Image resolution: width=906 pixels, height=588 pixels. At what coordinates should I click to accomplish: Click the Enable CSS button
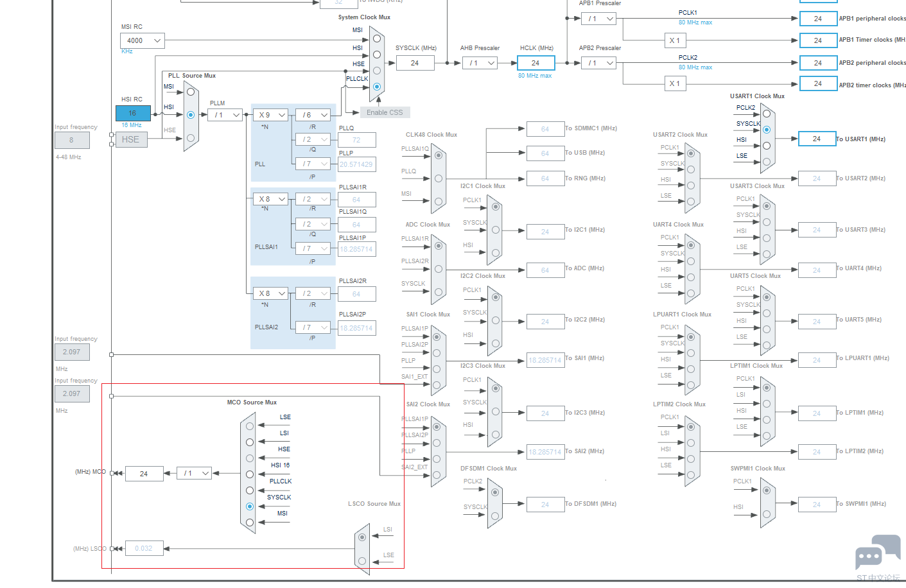(x=385, y=112)
